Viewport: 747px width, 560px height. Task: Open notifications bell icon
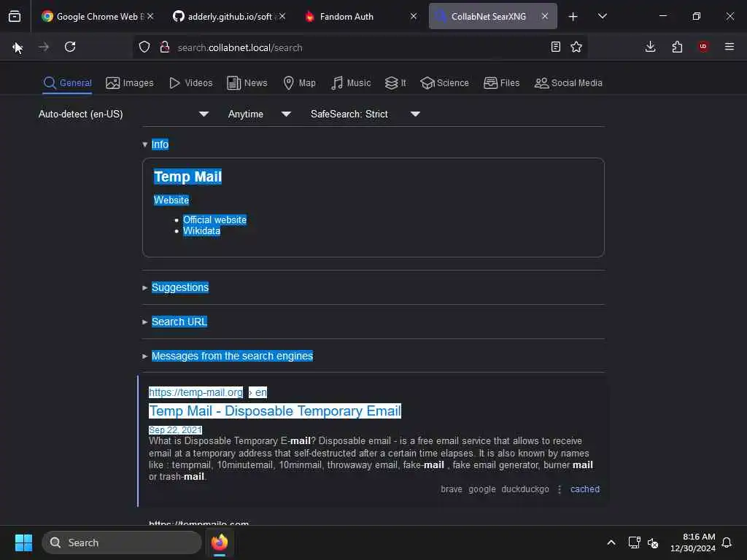[x=727, y=542]
